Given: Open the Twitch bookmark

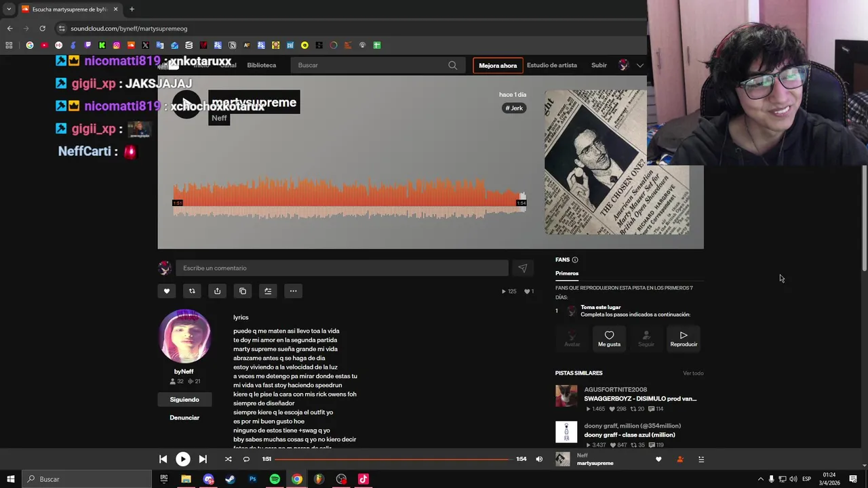Looking at the screenshot, I should [x=87, y=45].
